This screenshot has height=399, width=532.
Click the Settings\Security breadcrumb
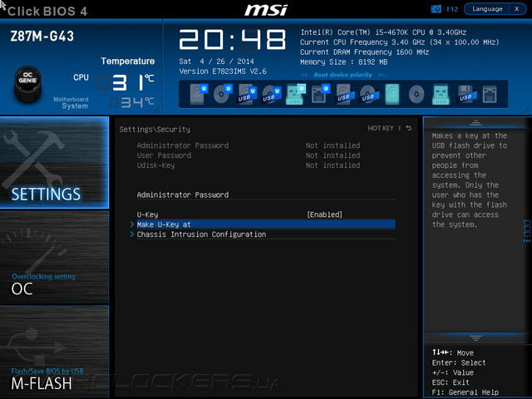(155, 130)
